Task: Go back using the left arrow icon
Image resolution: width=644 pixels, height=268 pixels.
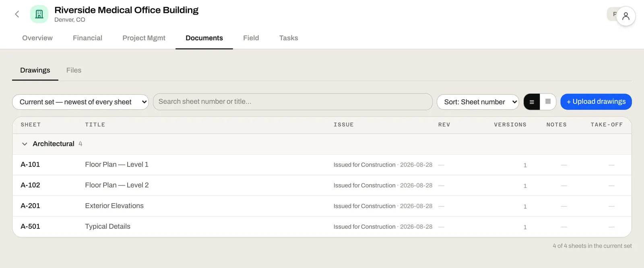Action: tap(17, 14)
